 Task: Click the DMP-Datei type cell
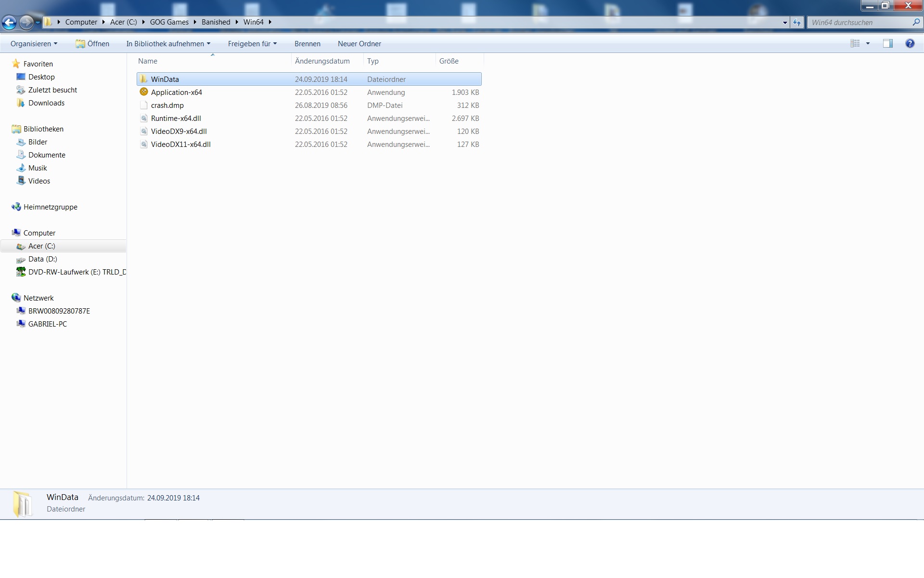pyautogui.click(x=385, y=105)
